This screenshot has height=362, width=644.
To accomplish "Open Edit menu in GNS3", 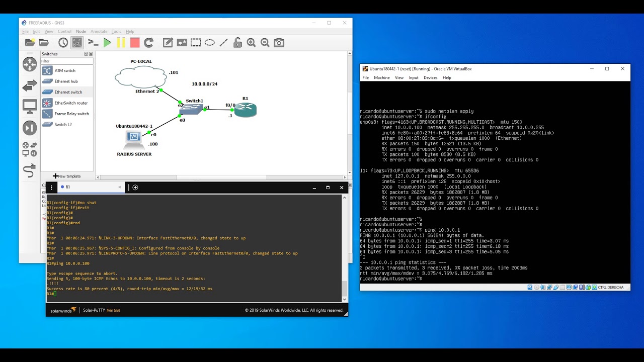I will 36,31.
